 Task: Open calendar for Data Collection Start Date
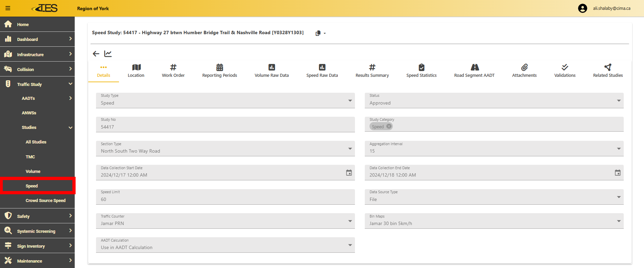click(349, 173)
